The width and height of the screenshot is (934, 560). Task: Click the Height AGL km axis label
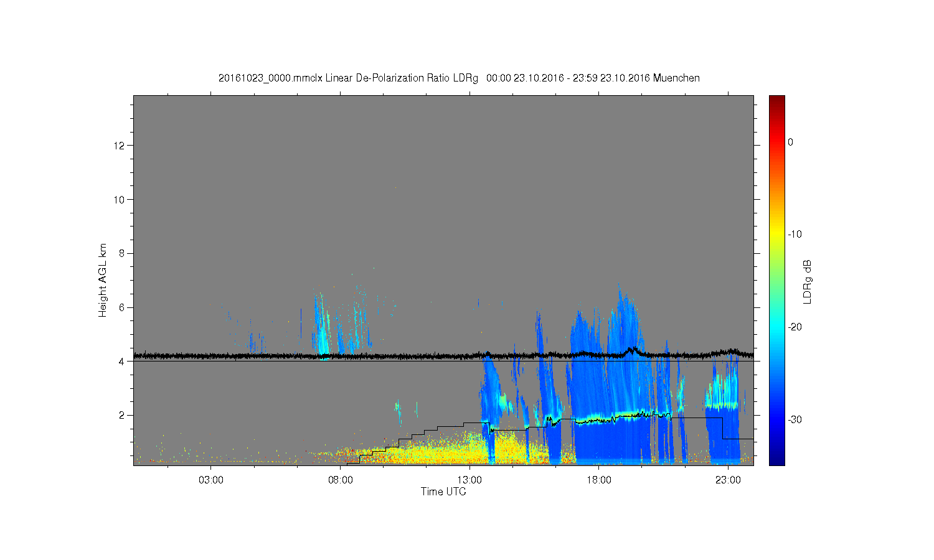103,280
